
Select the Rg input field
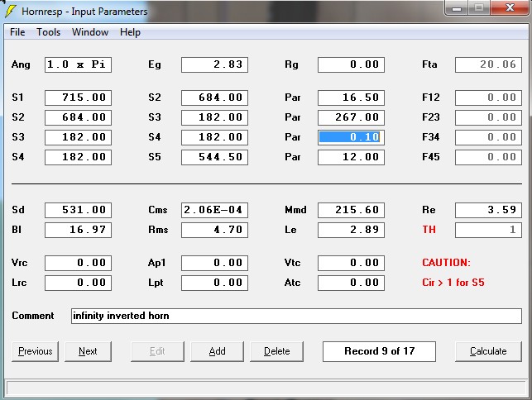(x=351, y=64)
